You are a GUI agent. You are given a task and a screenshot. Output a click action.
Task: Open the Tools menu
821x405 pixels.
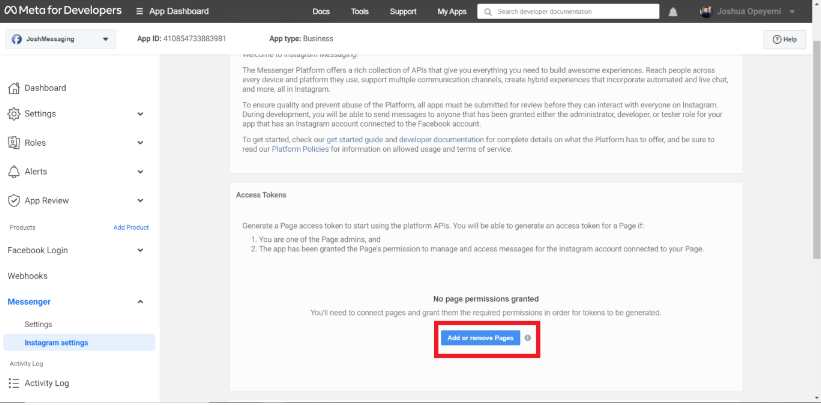pyautogui.click(x=360, y=11)
